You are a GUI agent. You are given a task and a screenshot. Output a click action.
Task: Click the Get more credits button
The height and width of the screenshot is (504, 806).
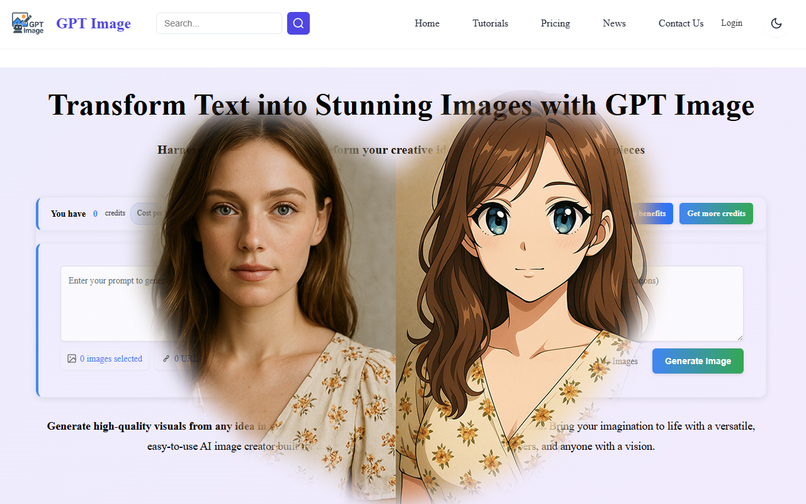[716, 213]
